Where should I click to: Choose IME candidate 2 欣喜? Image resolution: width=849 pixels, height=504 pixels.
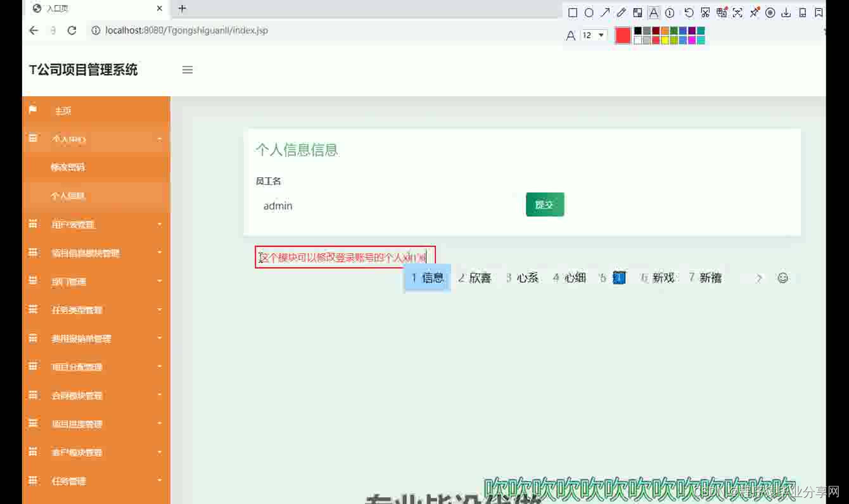tap(475, 278)
